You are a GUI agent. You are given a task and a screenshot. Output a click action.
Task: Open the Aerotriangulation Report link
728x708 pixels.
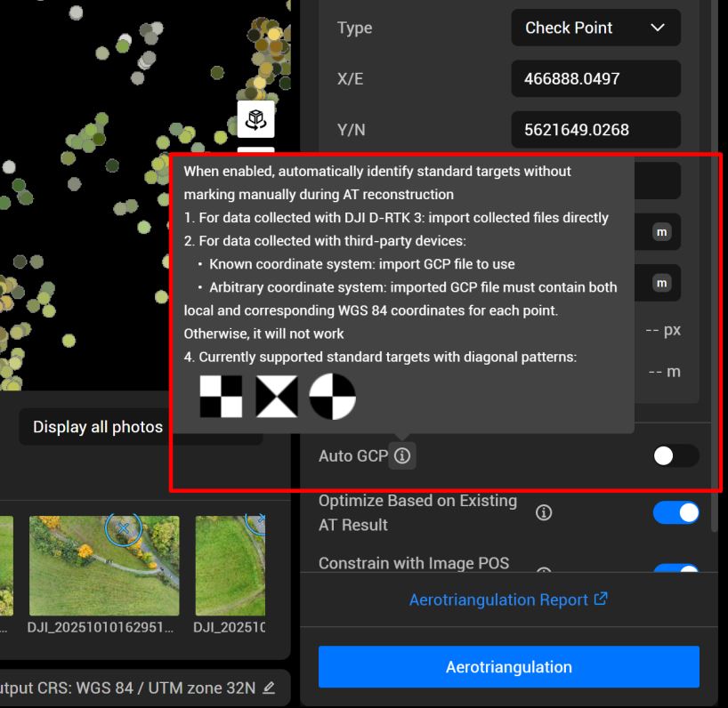click(x=501, y=599)
